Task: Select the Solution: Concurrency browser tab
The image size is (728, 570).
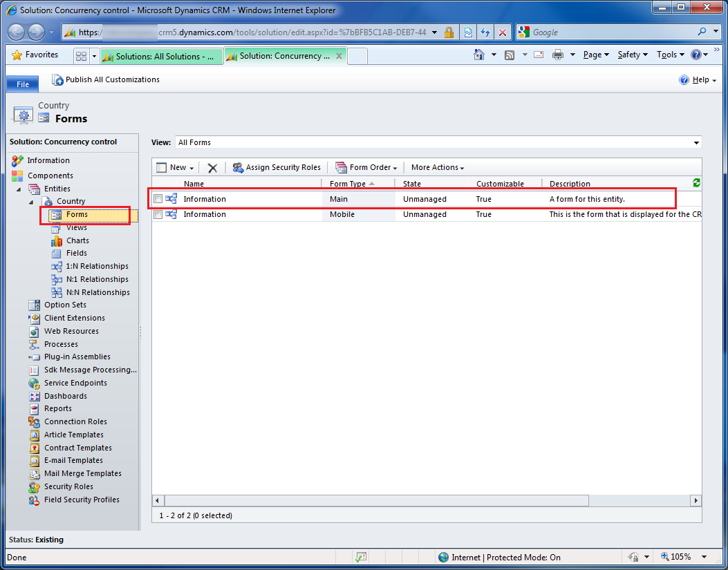Action: (x=285, y=56)
